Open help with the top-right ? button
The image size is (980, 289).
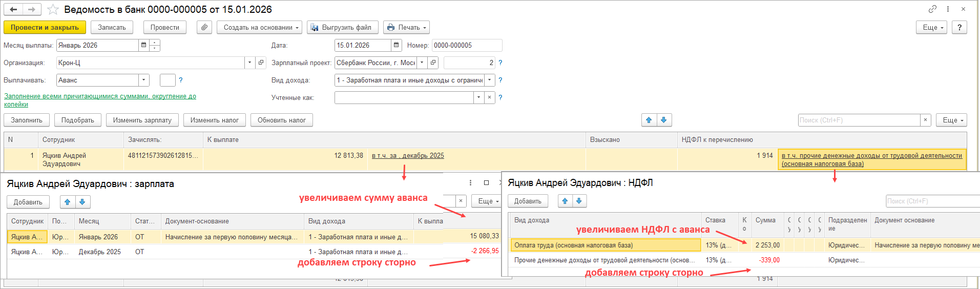click(x=960, y=27)
